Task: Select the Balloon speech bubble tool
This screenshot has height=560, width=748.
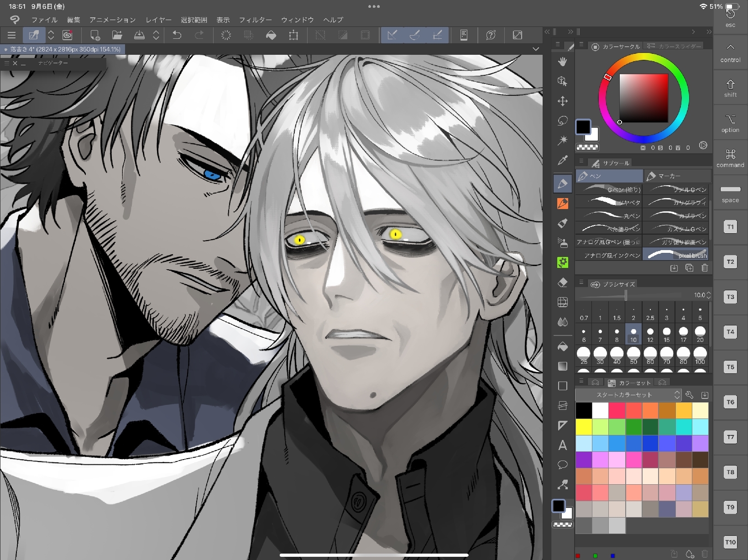Action: point(562,465)
